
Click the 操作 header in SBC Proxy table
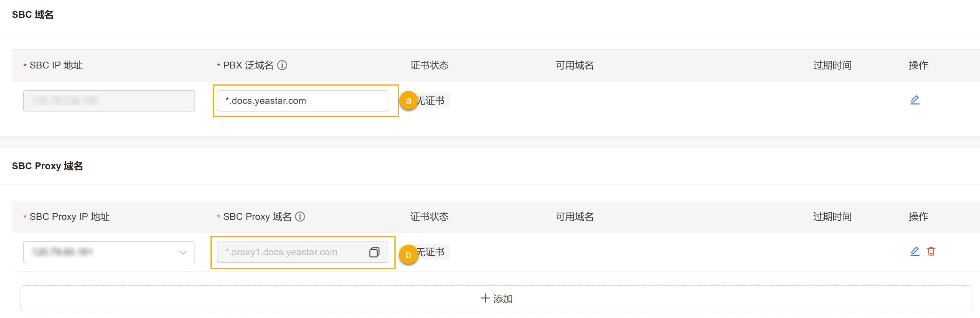point(918,217)
